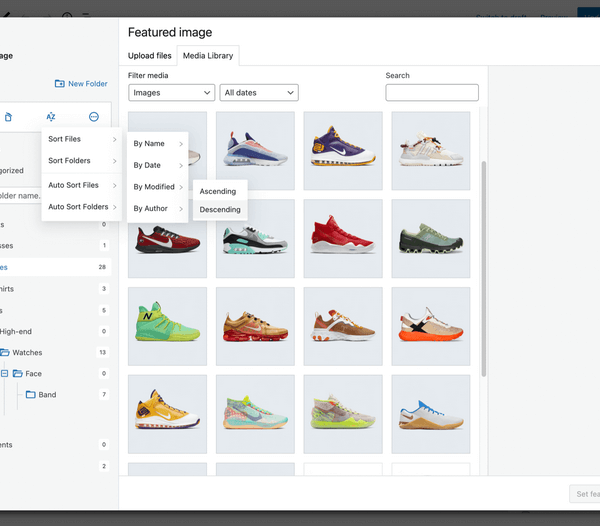Click the paste files toolbar icon

click(8, 117)
